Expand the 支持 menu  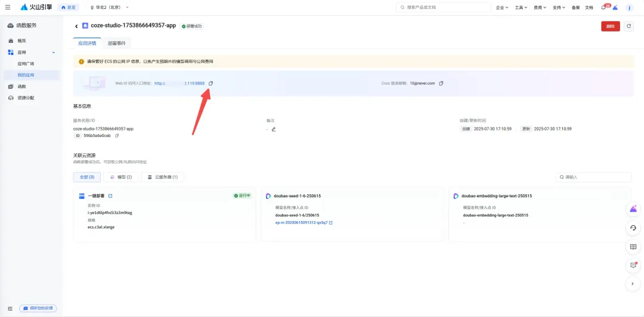click(x=559, y=7)
